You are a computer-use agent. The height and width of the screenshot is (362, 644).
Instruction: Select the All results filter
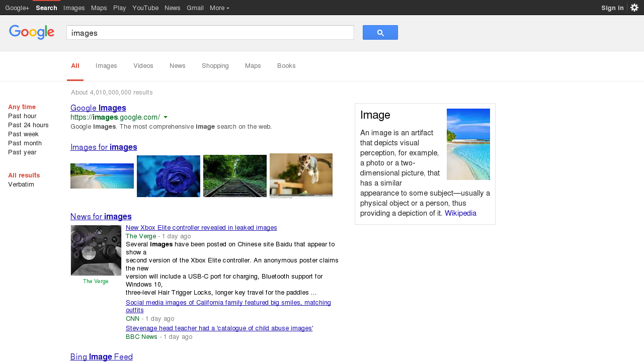[24, 175]
